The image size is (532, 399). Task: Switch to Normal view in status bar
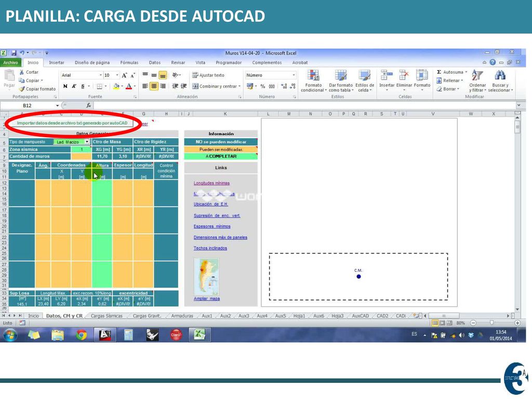435,323
